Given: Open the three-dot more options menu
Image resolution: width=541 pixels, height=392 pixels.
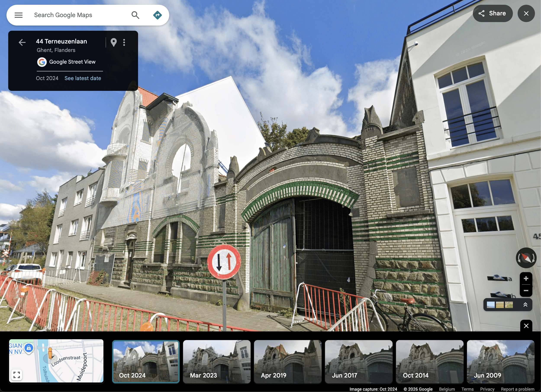Looking at the screenshot, I should pos(124,42).
